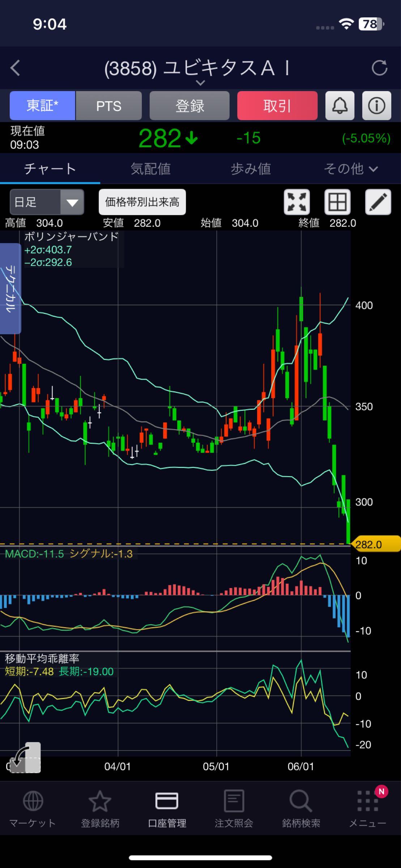Open the 歩み値 tab

tap(251, 169)
